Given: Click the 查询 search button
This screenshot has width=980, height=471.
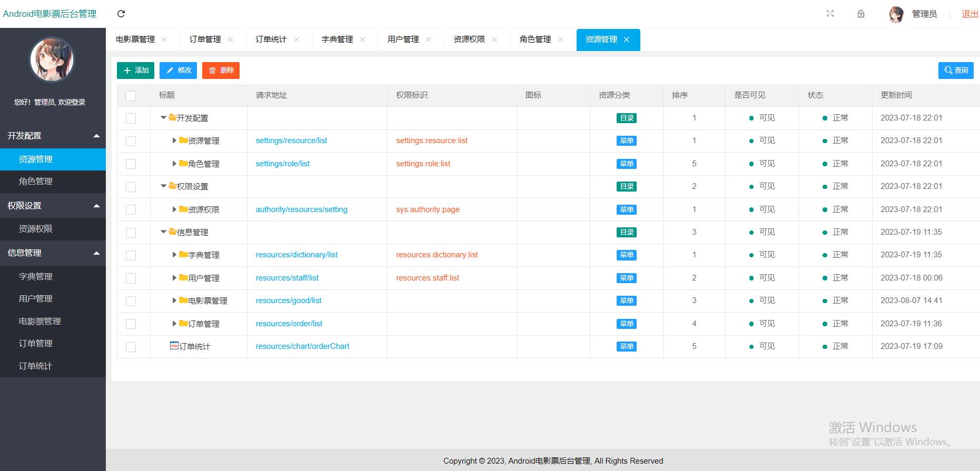Looking at the screenshot, I should (956, 71).
